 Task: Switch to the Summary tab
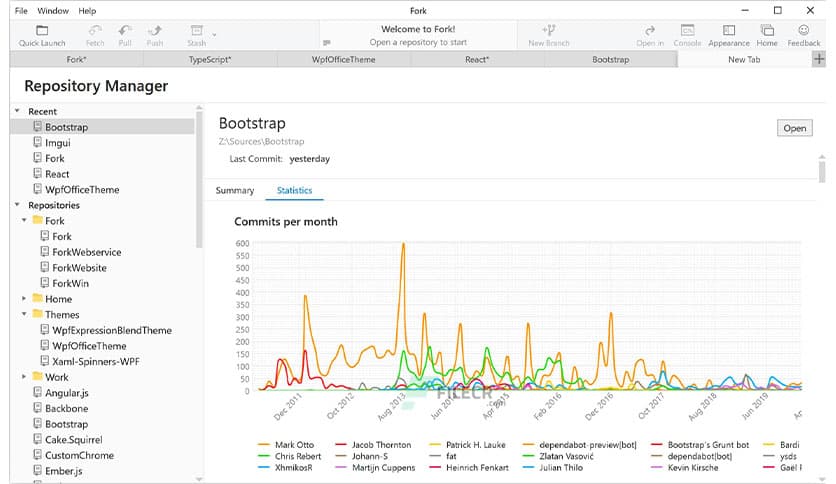point(235,190)
